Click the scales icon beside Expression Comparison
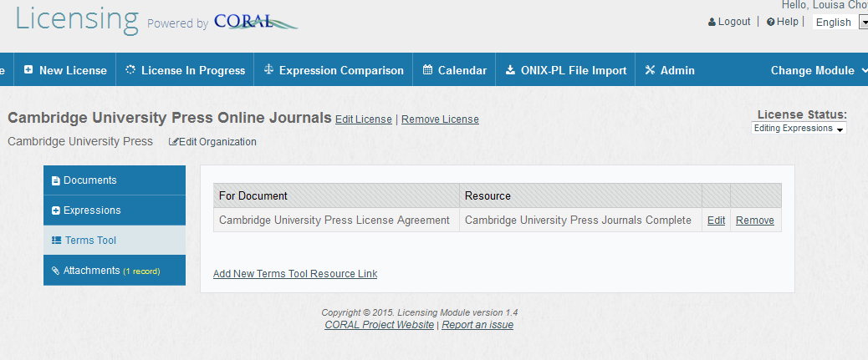Viewport: 868px width, 360px height. pos(268,69)
